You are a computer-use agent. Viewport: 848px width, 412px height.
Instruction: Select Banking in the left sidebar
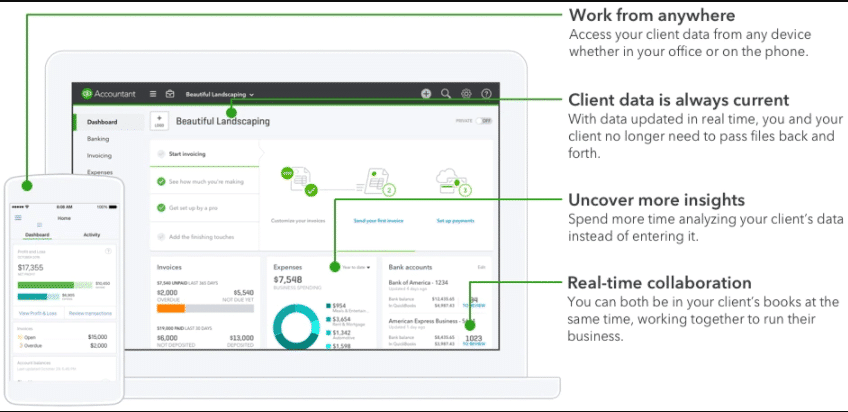pos(98,139)
